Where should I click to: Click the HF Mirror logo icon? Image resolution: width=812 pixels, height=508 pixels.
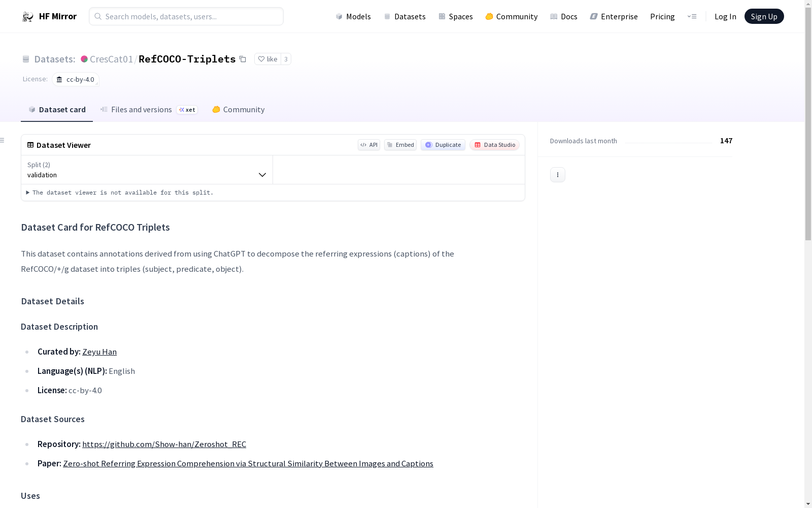(28, 17)
